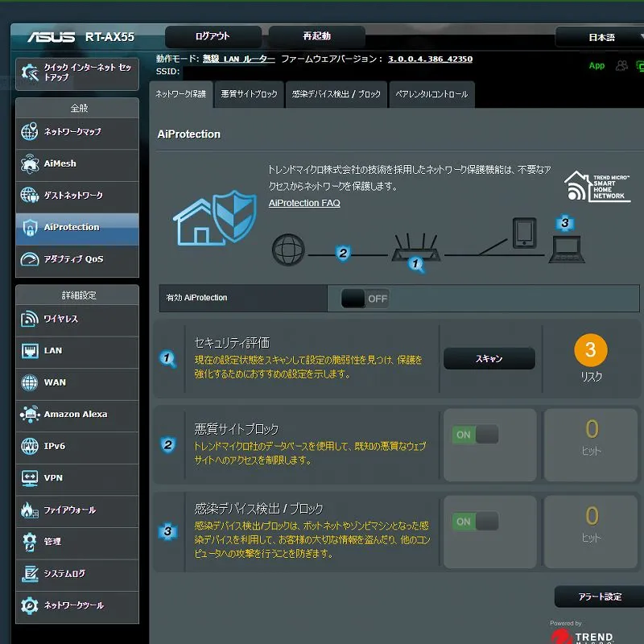Toggle malicious sites blocking ON switch
This screenshot has height=644, width=644.
(x=475, y=435)
